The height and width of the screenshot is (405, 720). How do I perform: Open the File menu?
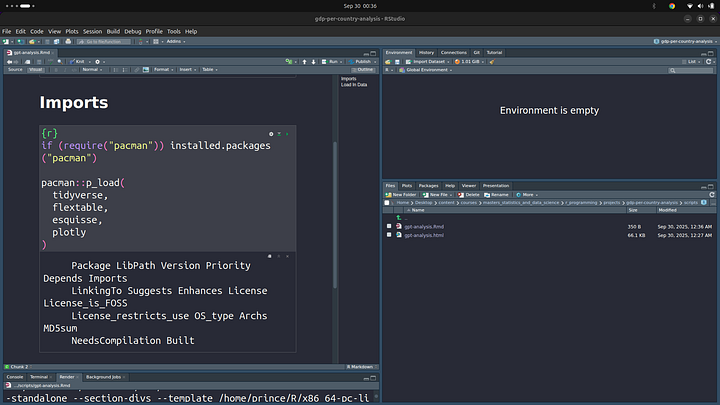pos(6,32)
